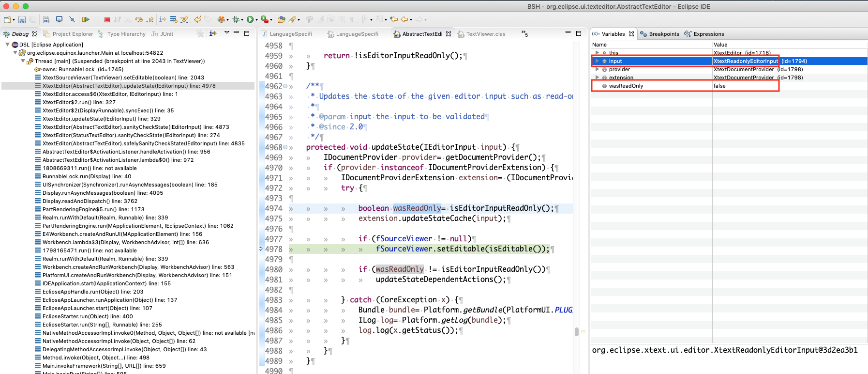
Task: Click the green Run launch icon
Action: pyautogui.click(x=250, y=19)
